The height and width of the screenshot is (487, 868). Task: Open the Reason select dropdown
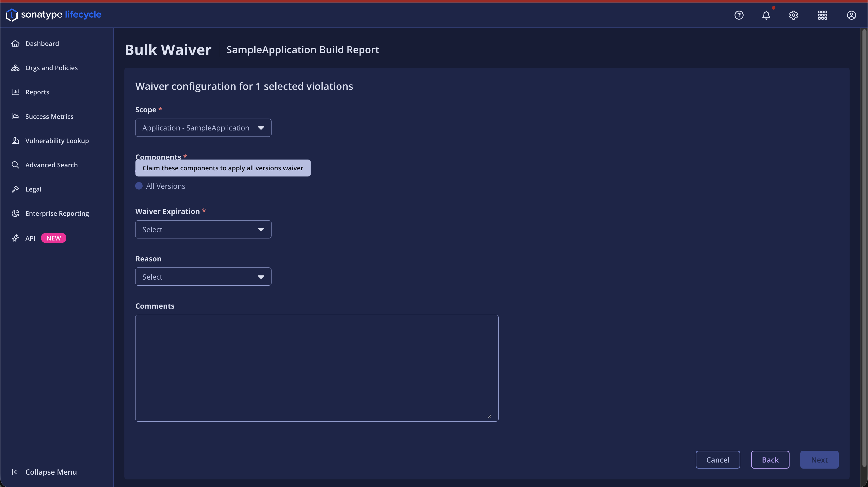pos(203,277)
